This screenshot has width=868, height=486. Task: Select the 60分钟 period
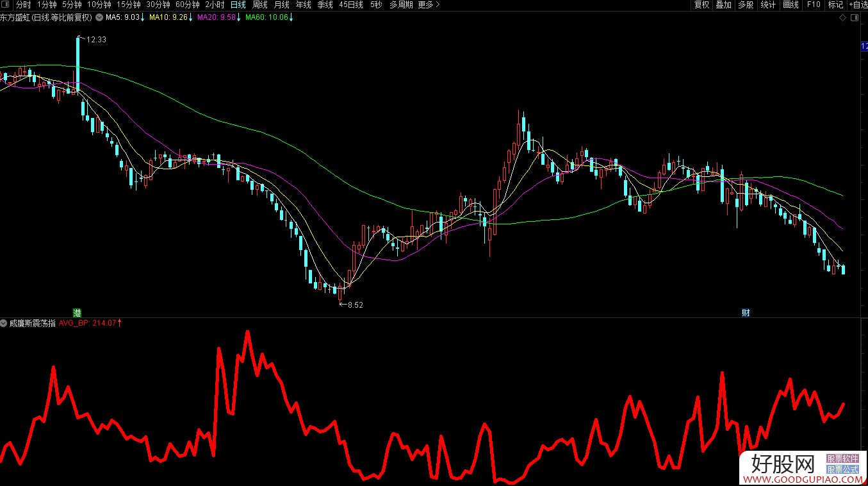click(188, 4)
